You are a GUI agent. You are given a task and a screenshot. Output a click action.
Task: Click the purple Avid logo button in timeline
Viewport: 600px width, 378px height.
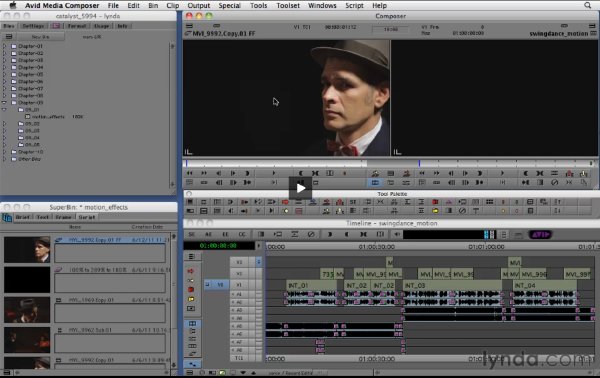(x=540, y=235)
